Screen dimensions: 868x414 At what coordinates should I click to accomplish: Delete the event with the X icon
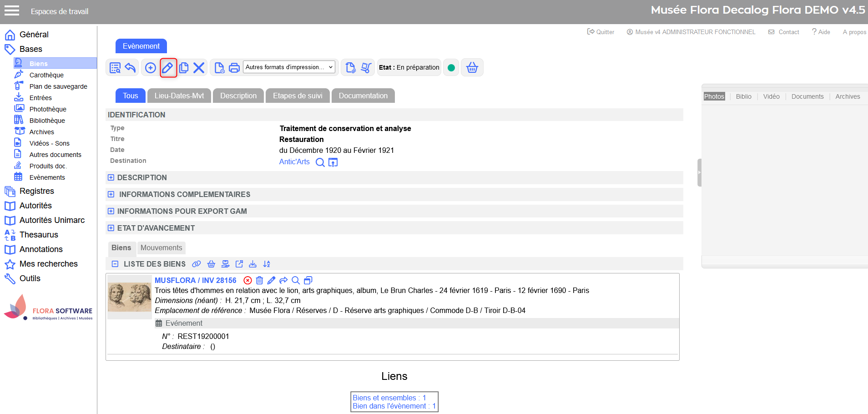[199, 68]
